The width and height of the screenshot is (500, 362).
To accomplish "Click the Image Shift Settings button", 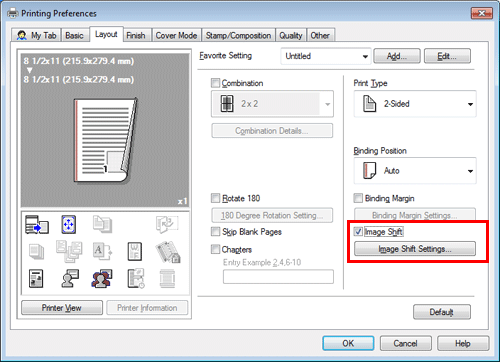I will pos(415,249).
